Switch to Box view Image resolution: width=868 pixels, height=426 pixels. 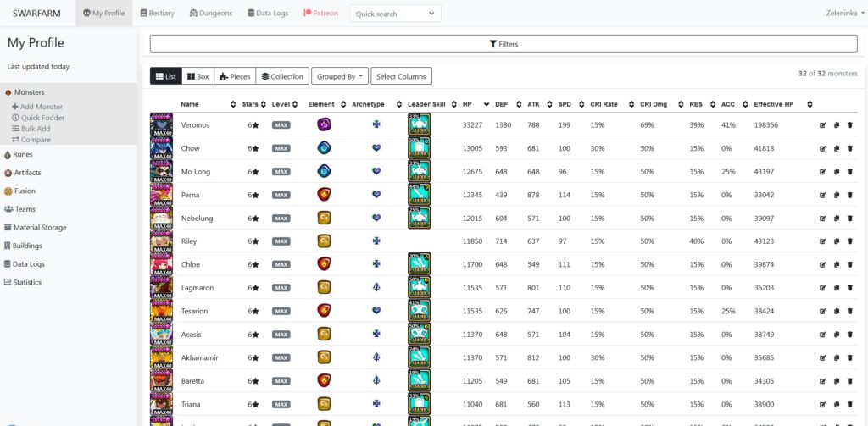[198, 76]
